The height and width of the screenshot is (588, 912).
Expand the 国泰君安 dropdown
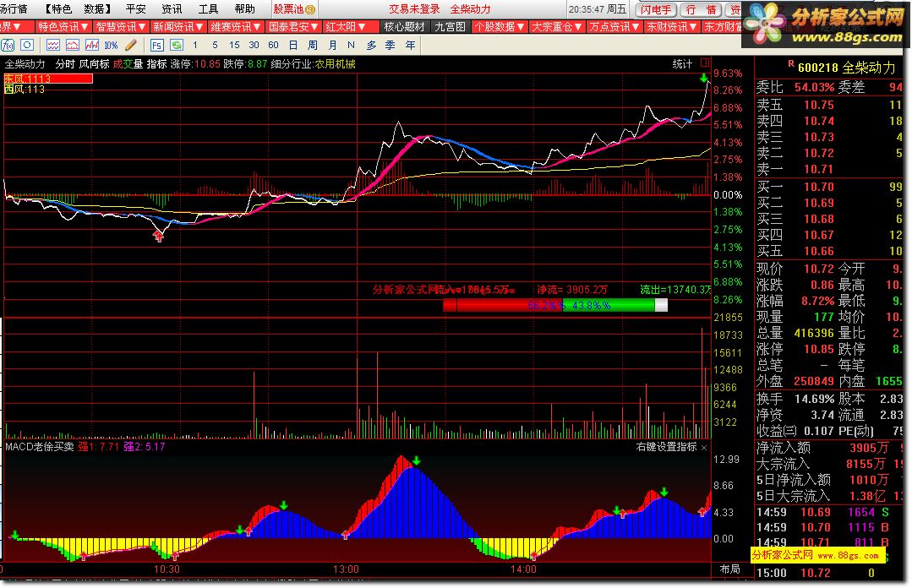pyautogui.click(x=294, y=27)
